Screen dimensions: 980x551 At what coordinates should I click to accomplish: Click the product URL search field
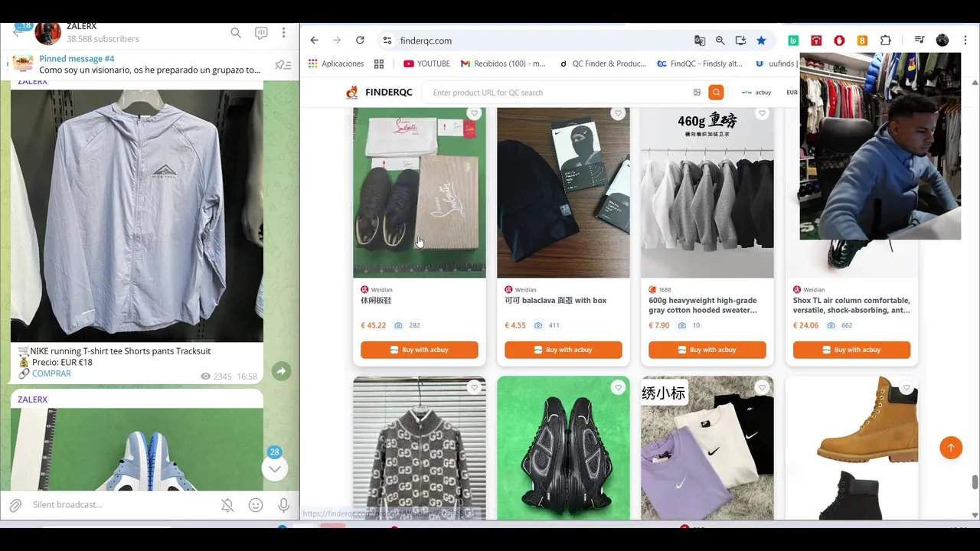click(x=559, y=93)
